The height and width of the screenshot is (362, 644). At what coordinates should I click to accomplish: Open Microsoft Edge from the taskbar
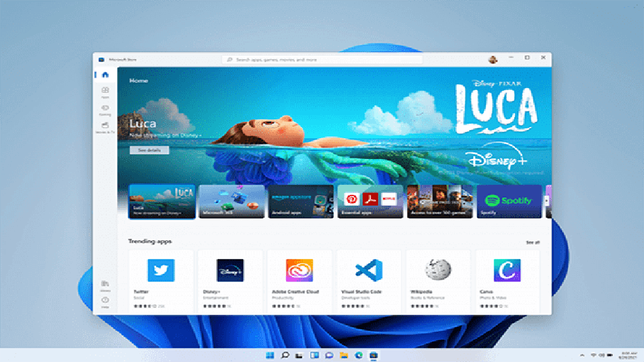(x=358, y=356)
